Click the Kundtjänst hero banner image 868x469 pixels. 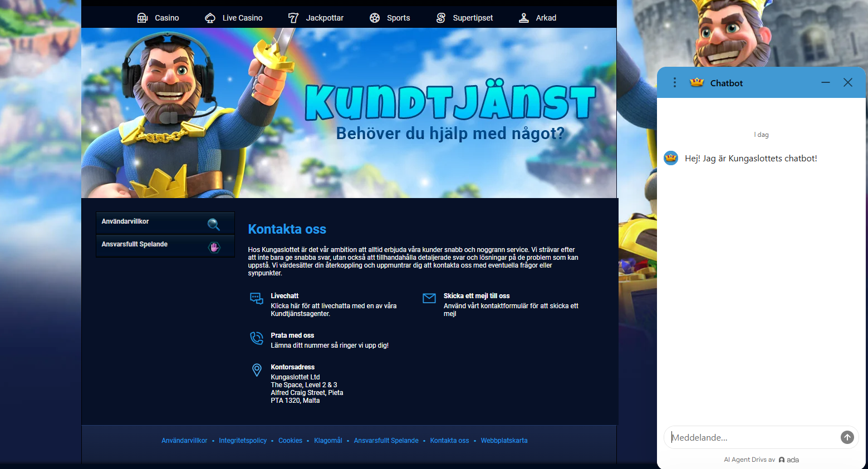click(x=349, y=113)
